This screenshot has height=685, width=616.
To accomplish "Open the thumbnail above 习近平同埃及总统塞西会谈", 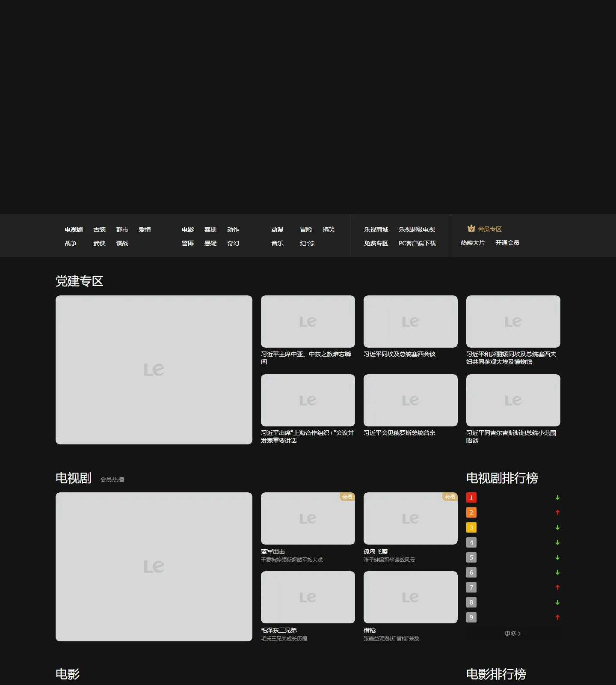I will 411,322.
